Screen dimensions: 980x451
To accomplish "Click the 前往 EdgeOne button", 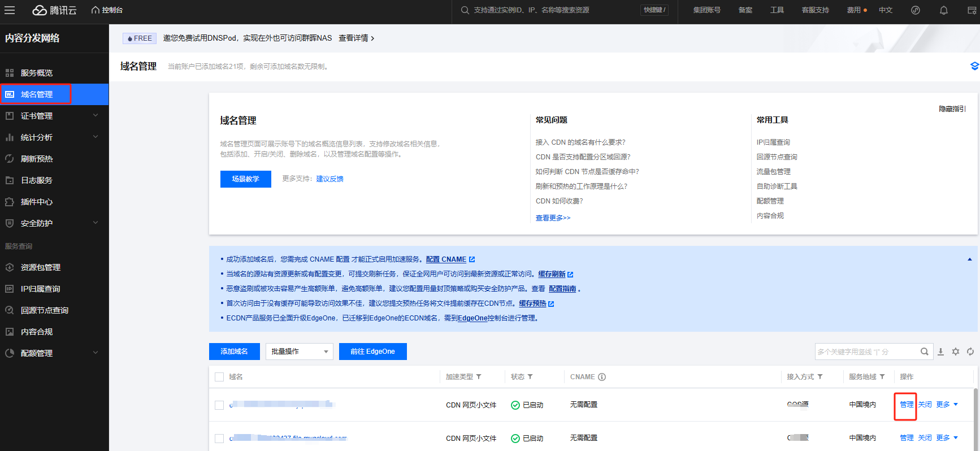I will (373, 352).
